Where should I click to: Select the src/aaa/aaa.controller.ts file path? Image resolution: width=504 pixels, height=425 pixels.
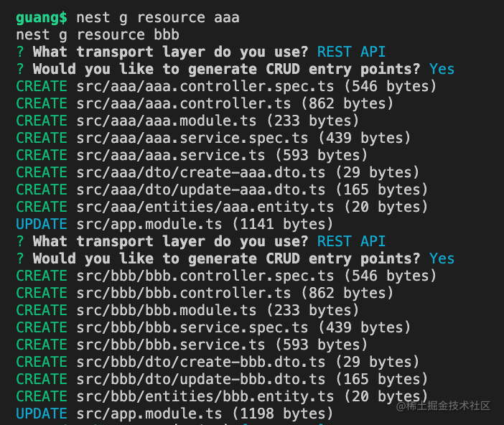[184, 103]
